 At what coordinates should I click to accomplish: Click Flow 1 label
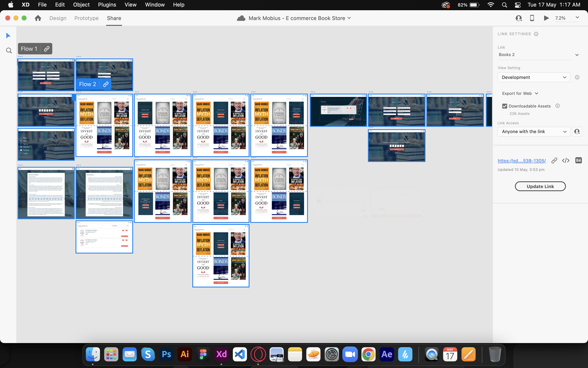29,49
